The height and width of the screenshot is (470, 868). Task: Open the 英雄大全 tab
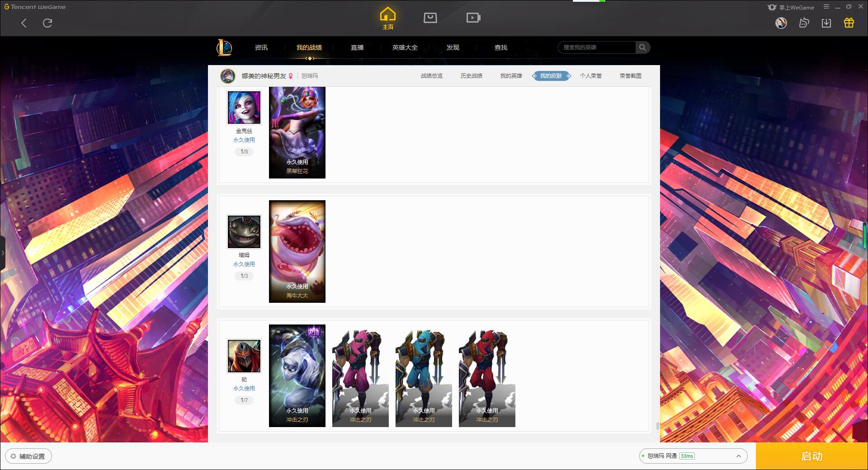(x=405, y=47)
